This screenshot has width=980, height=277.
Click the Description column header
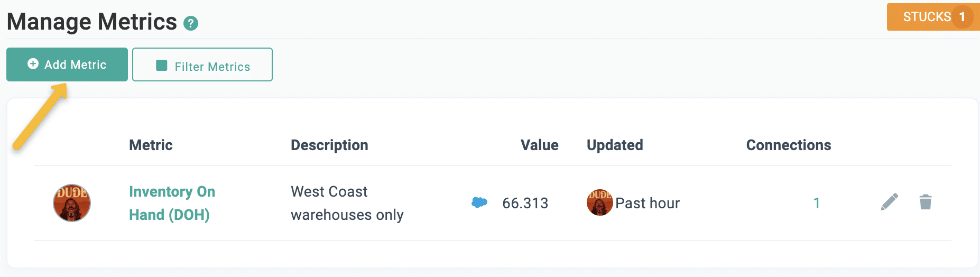click(329, 145)
